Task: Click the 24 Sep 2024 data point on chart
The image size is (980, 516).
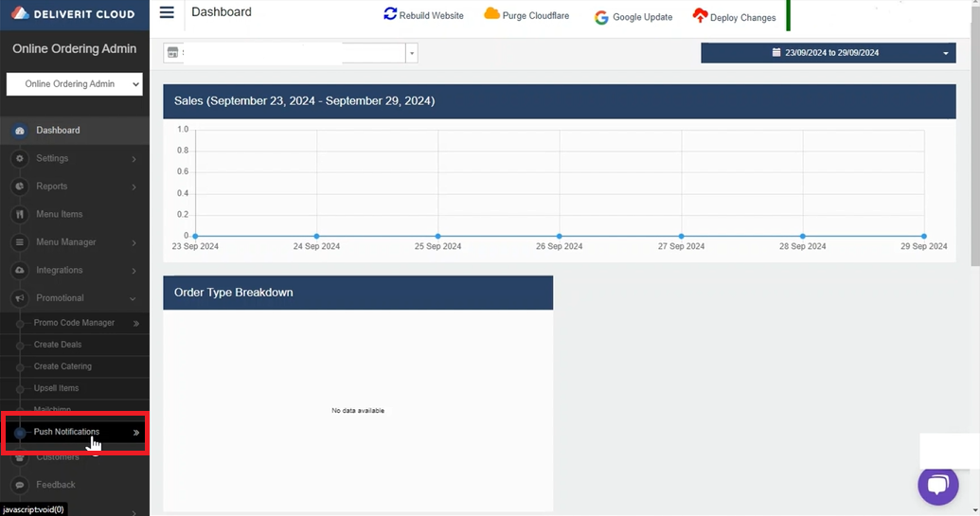Action: pyautogui.click(x=317, y=236)
